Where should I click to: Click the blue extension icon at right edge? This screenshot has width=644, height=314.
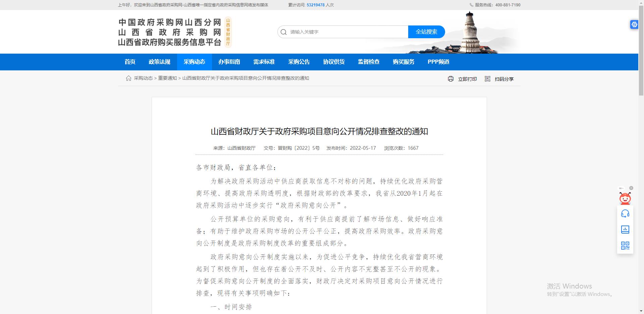coord(634,24)
